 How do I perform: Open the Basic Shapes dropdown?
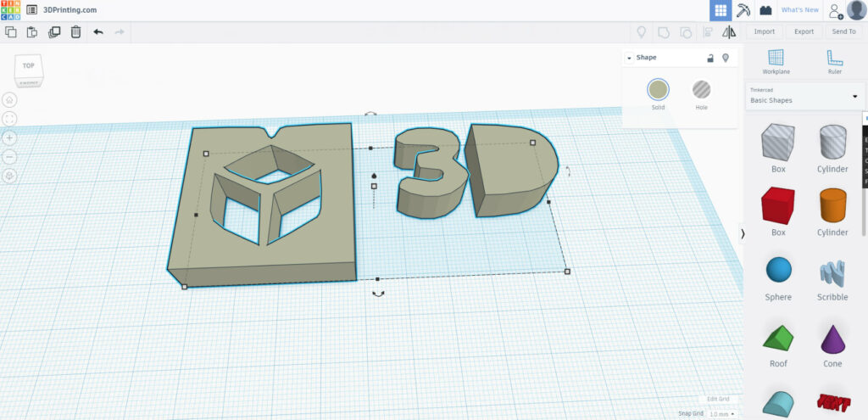(805, 96)
